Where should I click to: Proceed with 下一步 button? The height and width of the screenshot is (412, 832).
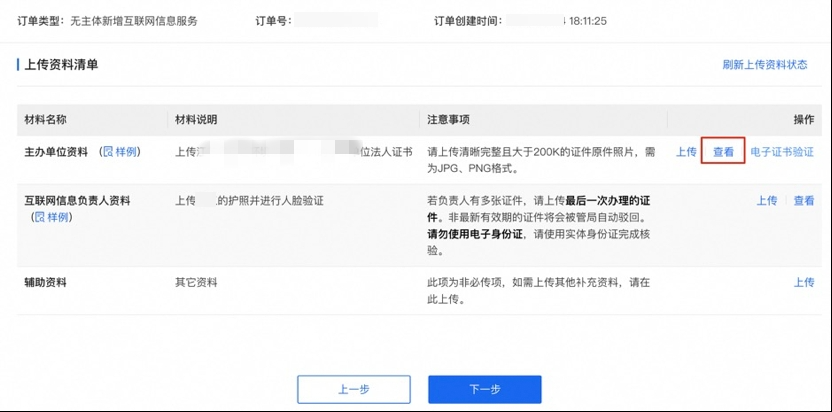tap(485, 390)
